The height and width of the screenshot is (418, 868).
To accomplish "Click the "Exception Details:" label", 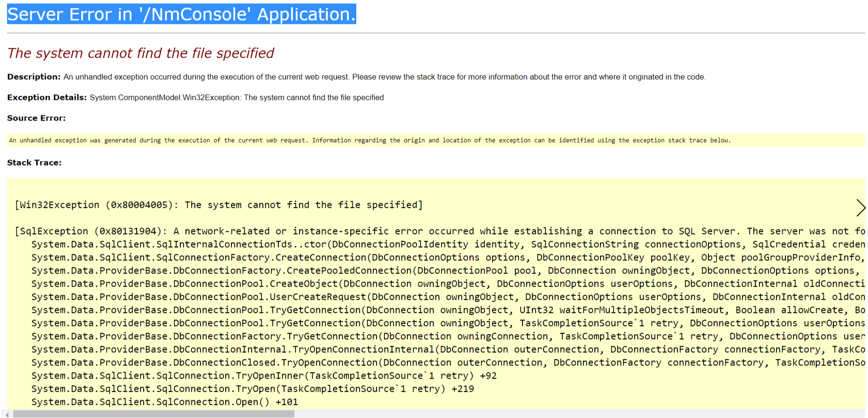I will (x=47, y=98).
